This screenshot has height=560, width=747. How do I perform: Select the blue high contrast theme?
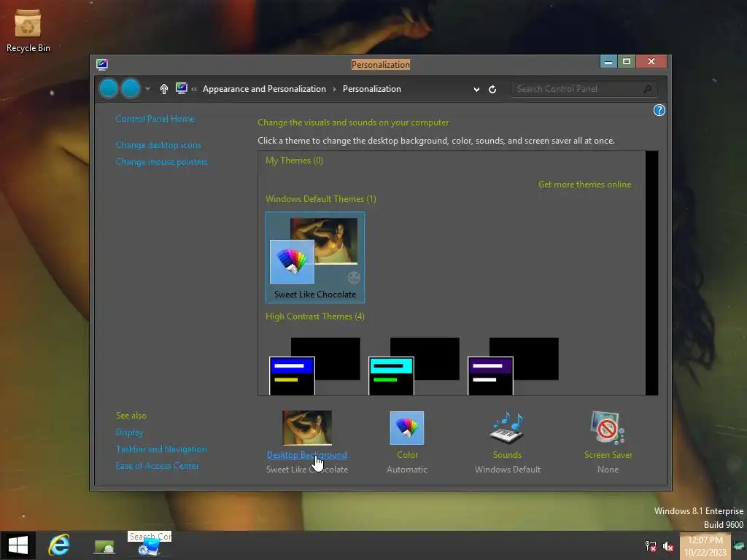tap(314, 366)
